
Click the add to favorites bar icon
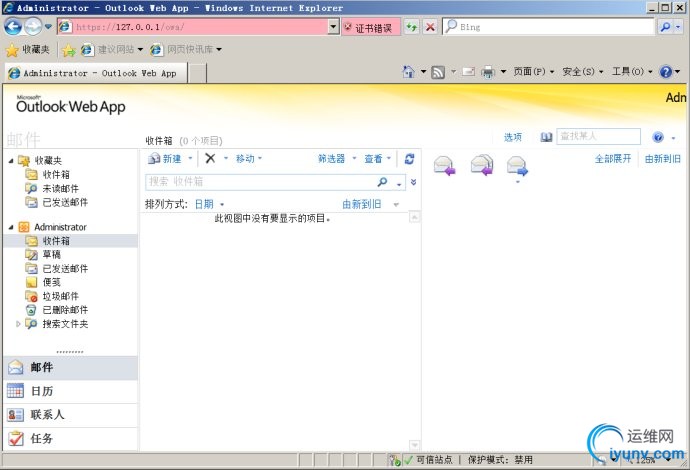click(x=68, y=50)
